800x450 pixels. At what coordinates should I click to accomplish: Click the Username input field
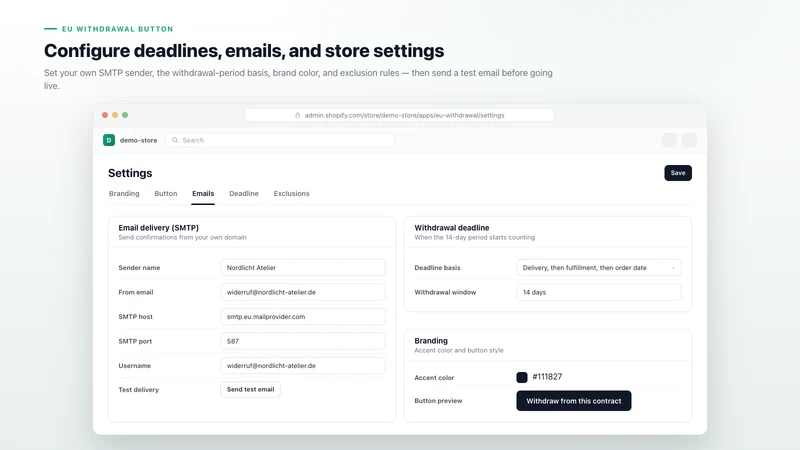[303, 365]
